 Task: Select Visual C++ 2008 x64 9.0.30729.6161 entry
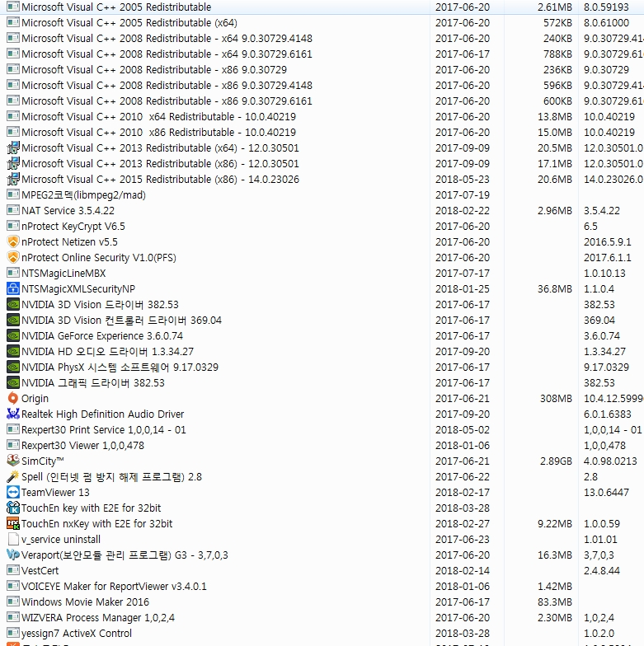tap(167, 54)
